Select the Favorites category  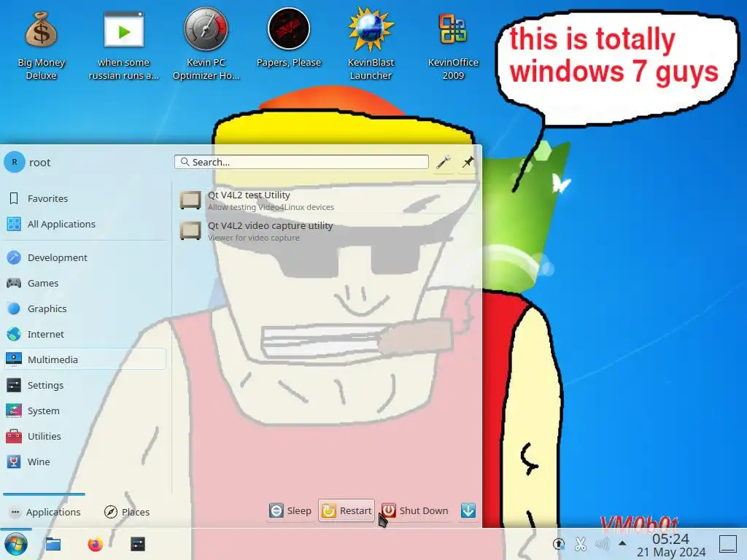pyautogui.click(x=86, y=198)
